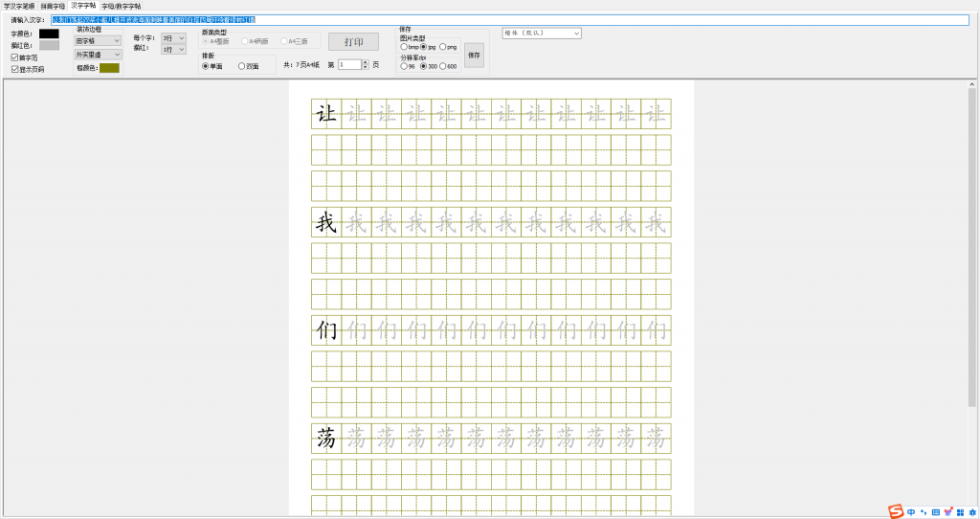
Task: Click the Sogou input method logo
Action: (896, 510)
